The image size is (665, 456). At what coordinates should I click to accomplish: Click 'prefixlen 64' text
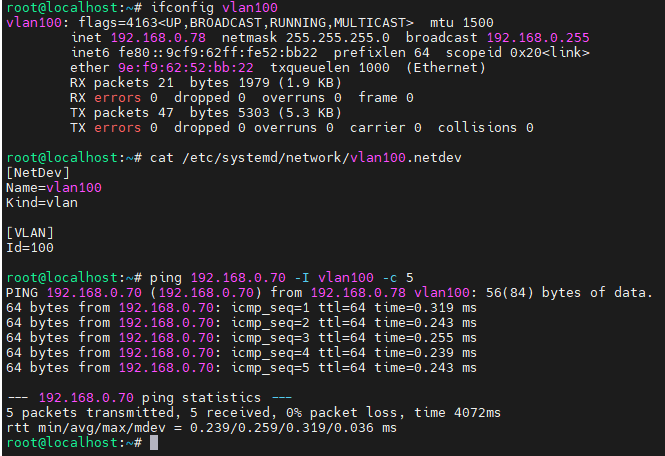382,53
